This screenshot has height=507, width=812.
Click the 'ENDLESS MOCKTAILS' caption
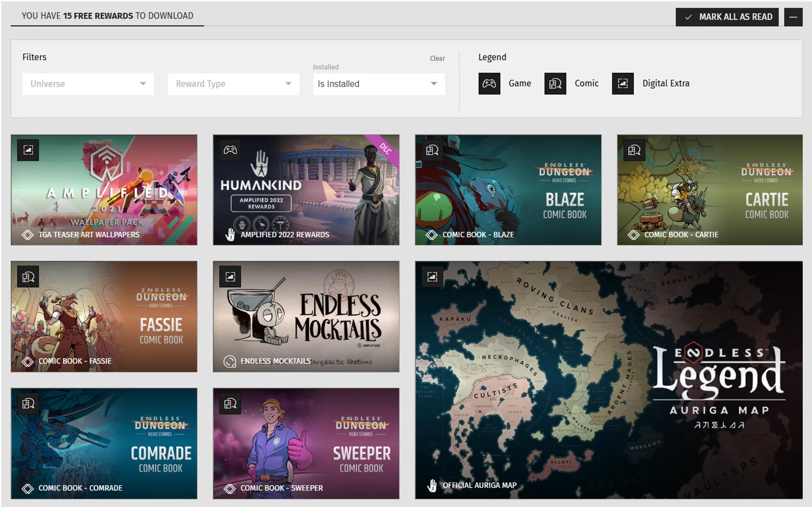(276, 361)
